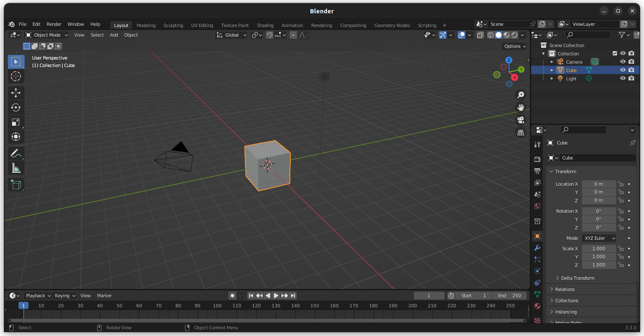Select the Select Box tool
Viewport: 644px width, 336px height.
coord(16,62)
